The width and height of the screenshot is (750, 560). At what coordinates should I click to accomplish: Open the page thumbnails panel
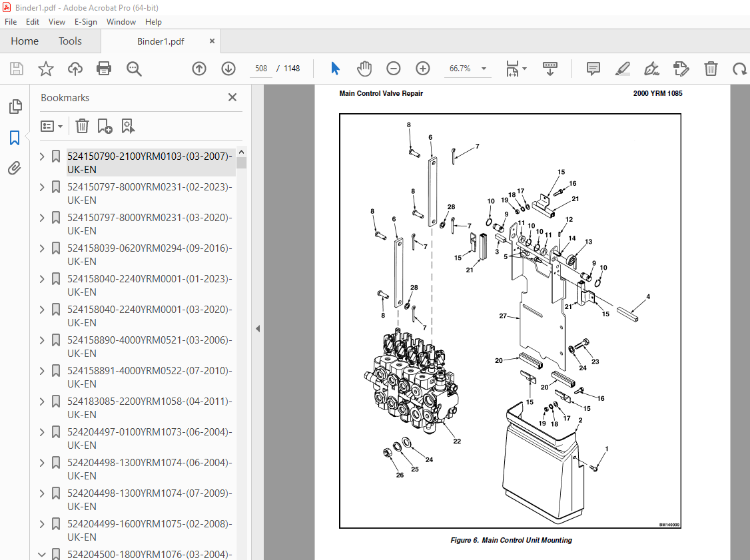coord(15,107)
